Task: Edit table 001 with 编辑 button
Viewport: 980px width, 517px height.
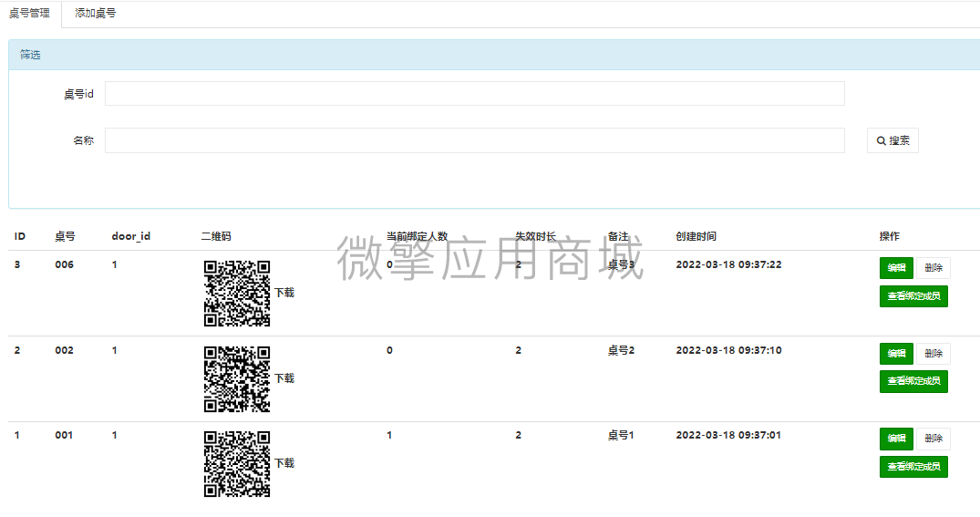Action: pos(896,439)
